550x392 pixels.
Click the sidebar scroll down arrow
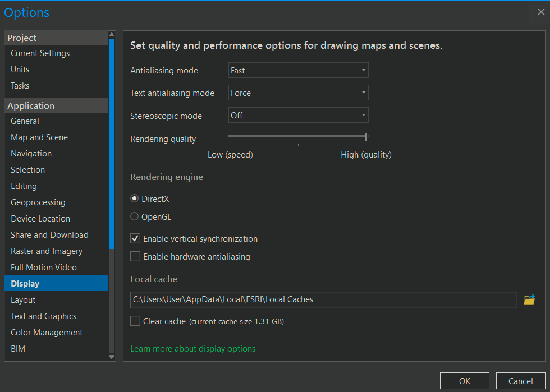point(112,357)
